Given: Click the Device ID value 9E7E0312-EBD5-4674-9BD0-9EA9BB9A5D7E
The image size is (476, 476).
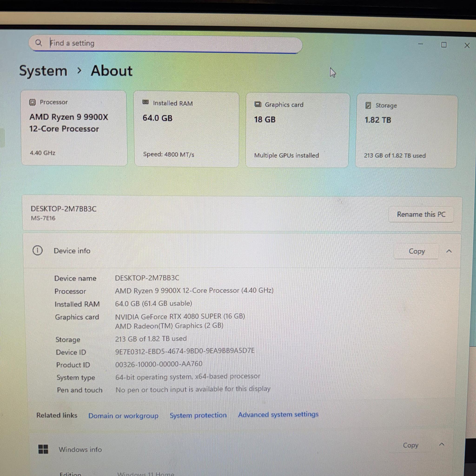Looking at the screenshot, I should point(185,351).
